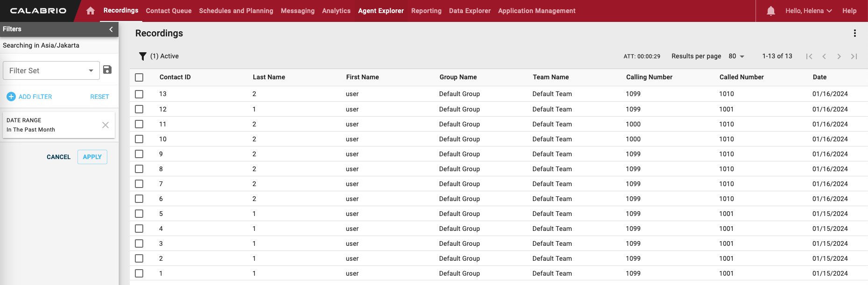
Task: Check the box for Contact ID 13
Action: [139, 94]
